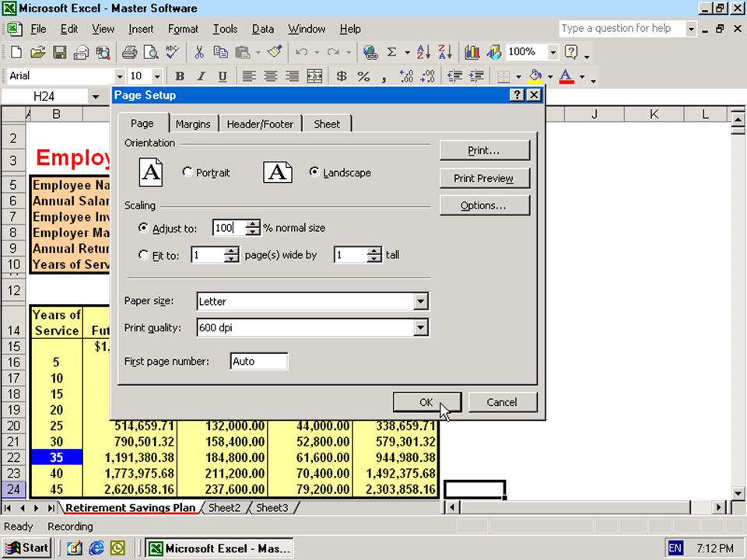The image size is (747, 560).
Task: Toggle the Bold formatting button
Action: coord(180,76)
